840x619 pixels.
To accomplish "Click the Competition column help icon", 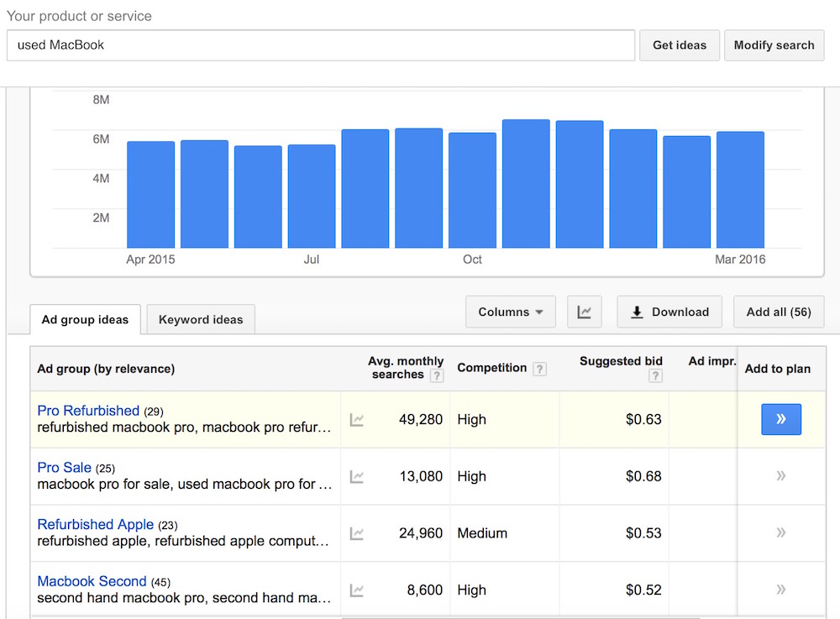I will 539,369.
